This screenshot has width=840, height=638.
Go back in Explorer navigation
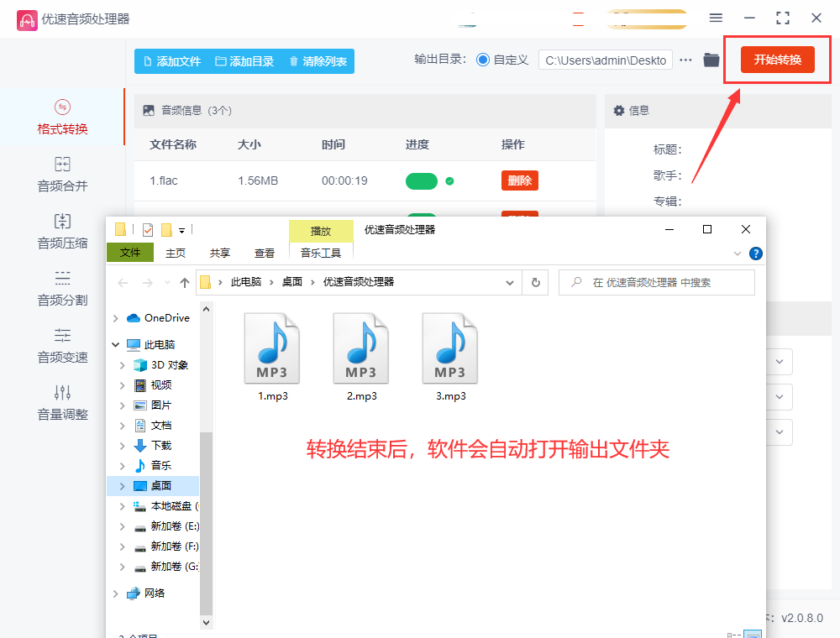(123, 283)
